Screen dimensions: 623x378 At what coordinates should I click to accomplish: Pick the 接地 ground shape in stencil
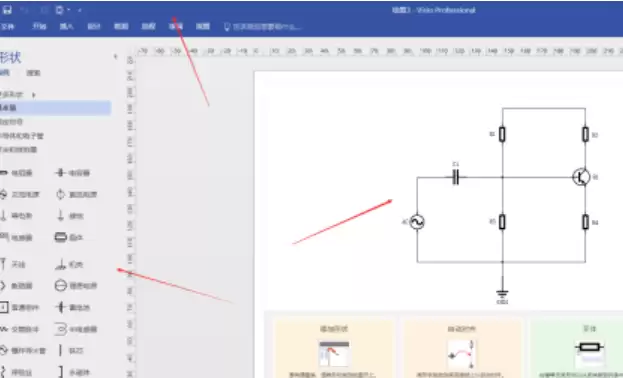click(70, 216)
